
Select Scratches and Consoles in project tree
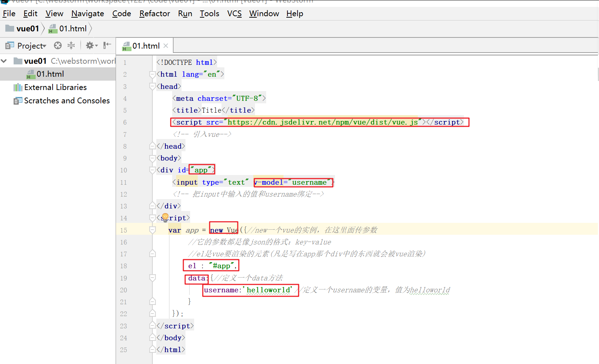click(67, 100)
